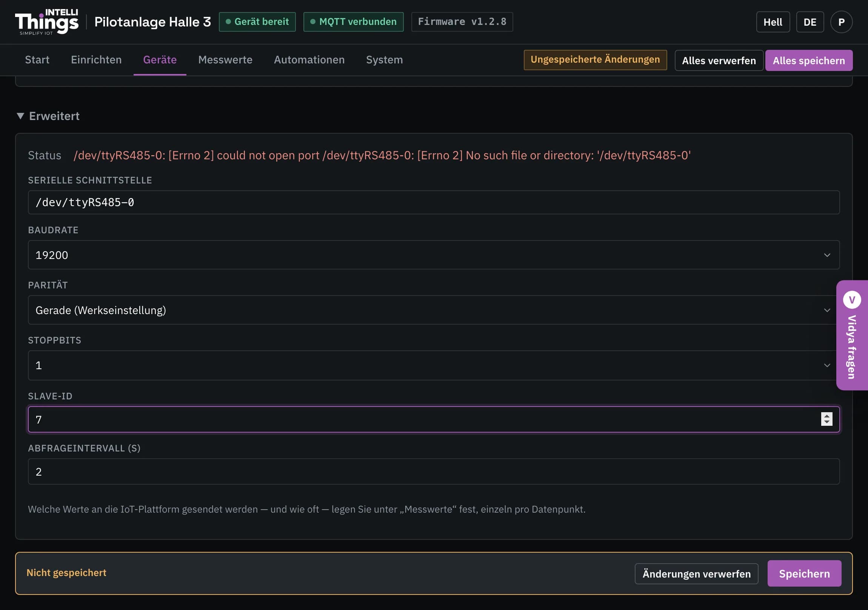Click the Gerät bereit status badge
The height and width of the screenshot is (610, 868).
(x=257, y=22)
